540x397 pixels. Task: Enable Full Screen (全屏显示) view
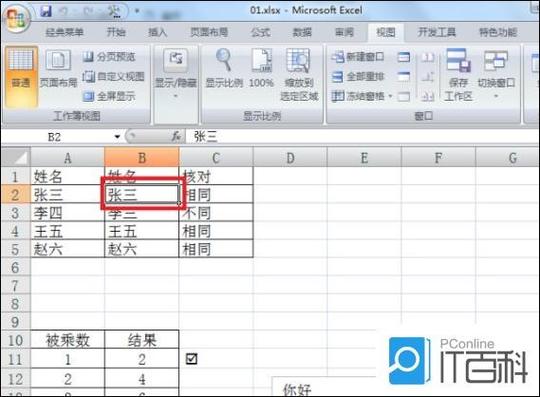[110, 96]
